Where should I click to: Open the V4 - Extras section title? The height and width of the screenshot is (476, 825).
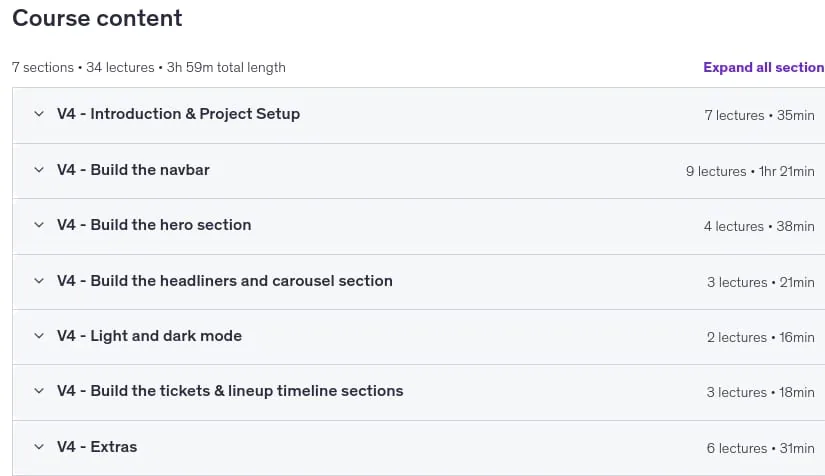[x=97, y=447]
